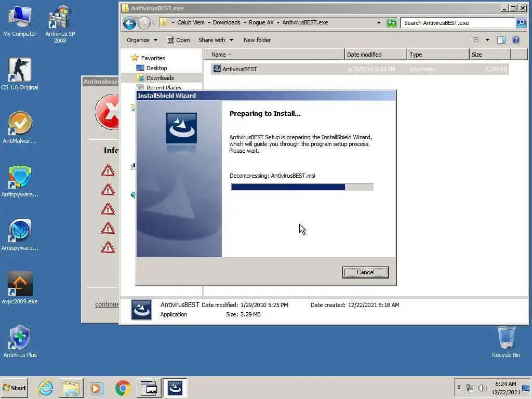Open recent pages dropdown in Explorer

[154, 23]
